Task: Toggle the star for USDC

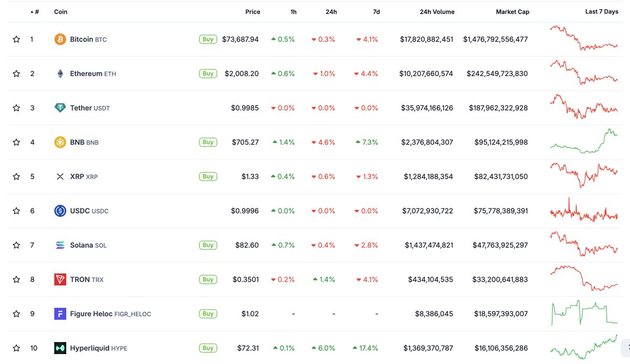Action: (x=16, y=211)
